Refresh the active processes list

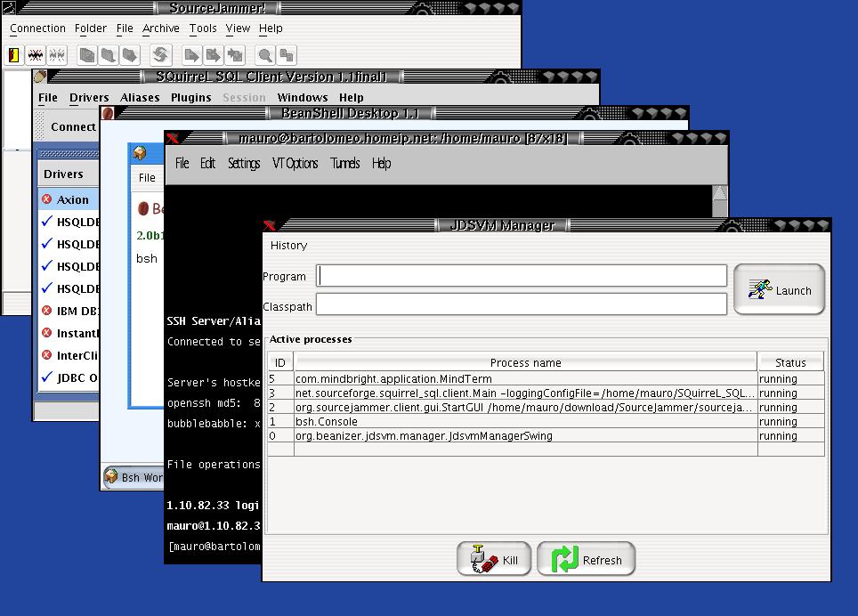click(x=586, y=558)
